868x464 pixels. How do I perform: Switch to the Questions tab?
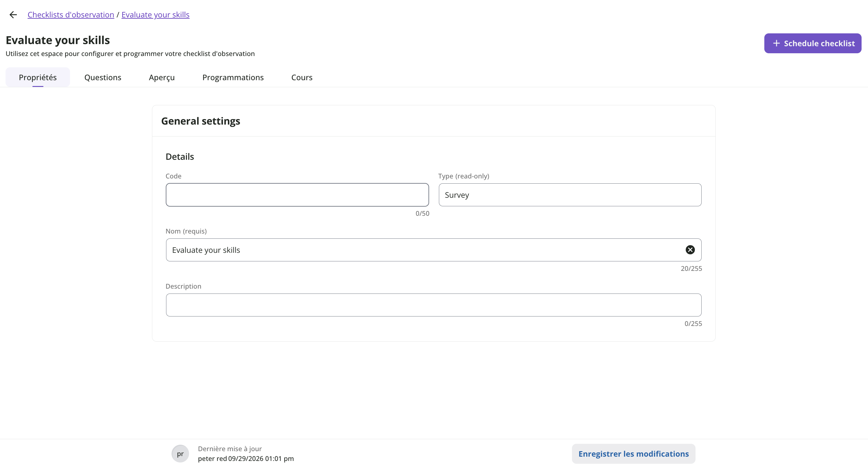tap(103, 77)
